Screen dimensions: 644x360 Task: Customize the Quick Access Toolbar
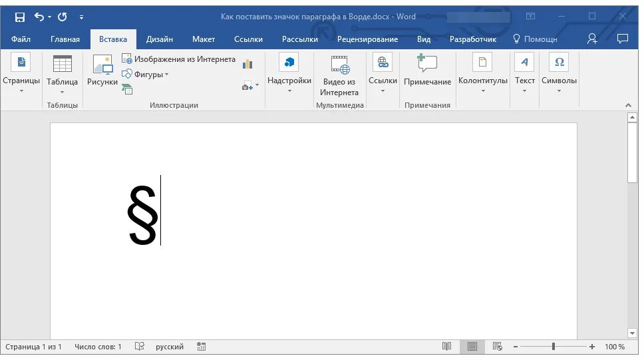point(81,17)
